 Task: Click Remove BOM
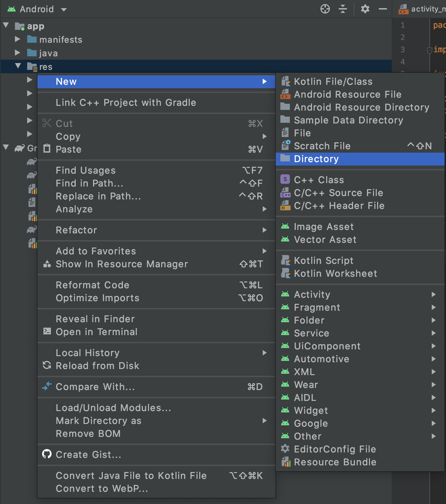pyautogui.click(x=156, y=434)
